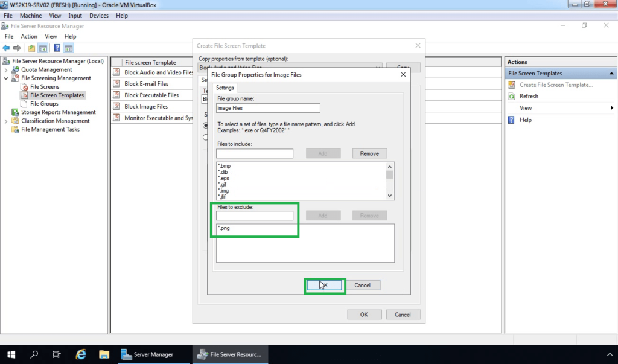Click the Show/Hide Console Tree icon
The image size is (618, 364).
pyautogui.click(x=43, y=48)
